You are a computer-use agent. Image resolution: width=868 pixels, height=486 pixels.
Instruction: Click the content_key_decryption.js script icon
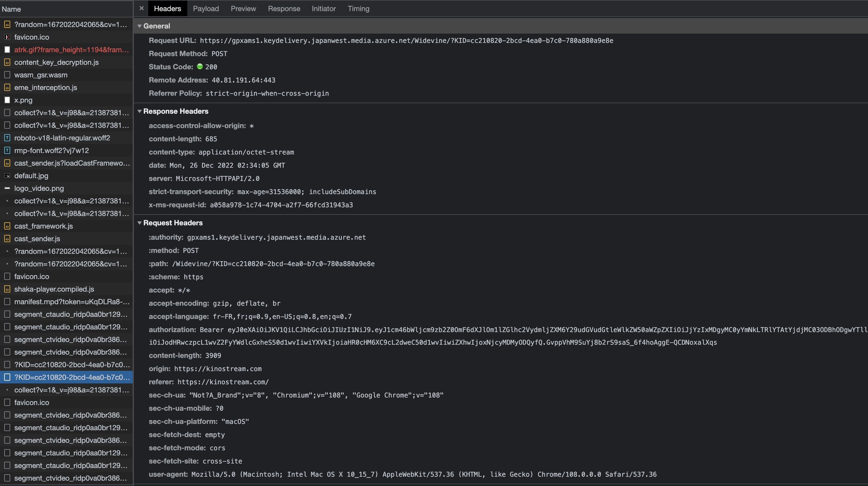7,62
